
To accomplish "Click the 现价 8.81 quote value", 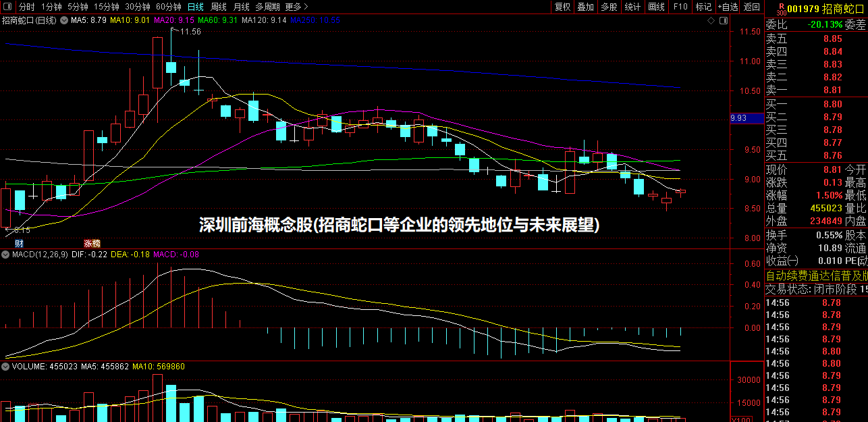I will pyautogui.click(x=832, y=169).
